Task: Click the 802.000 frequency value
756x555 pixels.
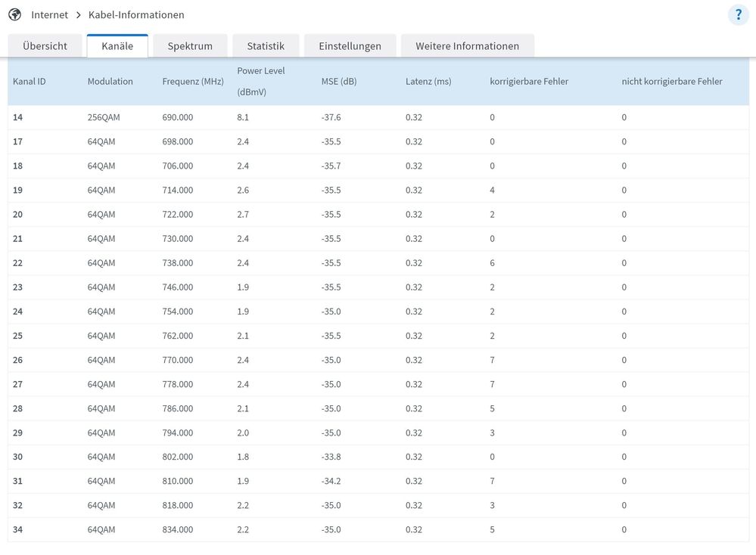Action: (177, 457)
